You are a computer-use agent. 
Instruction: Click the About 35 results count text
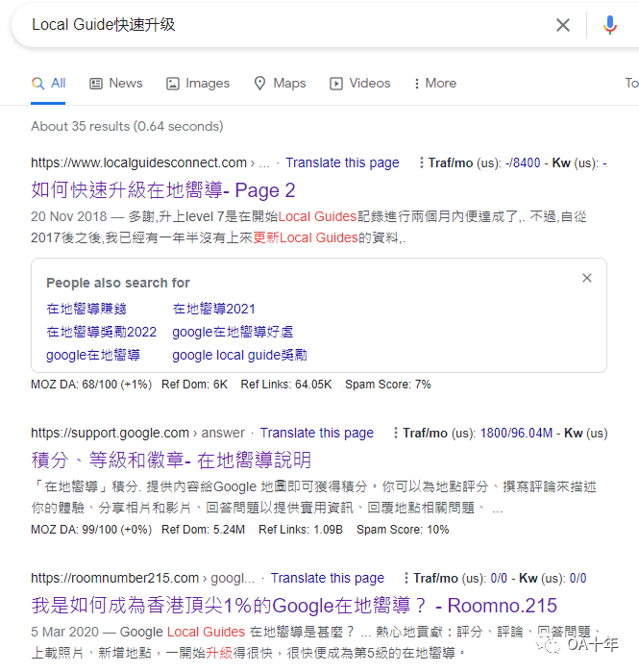[x=127, y=127]
